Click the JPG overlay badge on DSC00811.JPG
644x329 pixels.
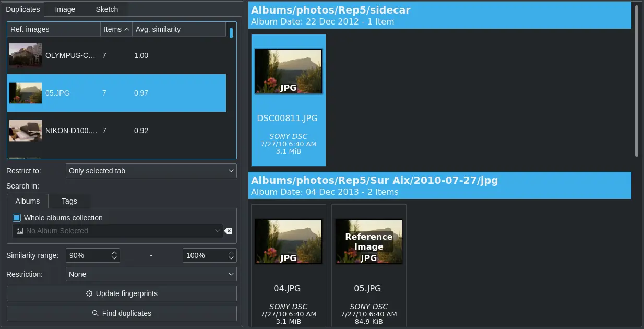[289, 89]
